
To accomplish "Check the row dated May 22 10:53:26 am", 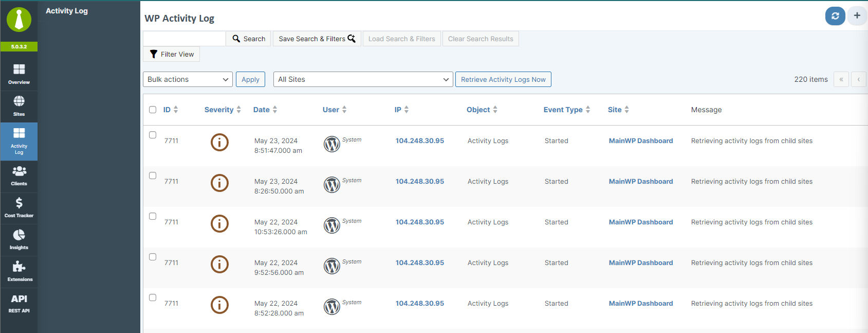I will point(153,216).
